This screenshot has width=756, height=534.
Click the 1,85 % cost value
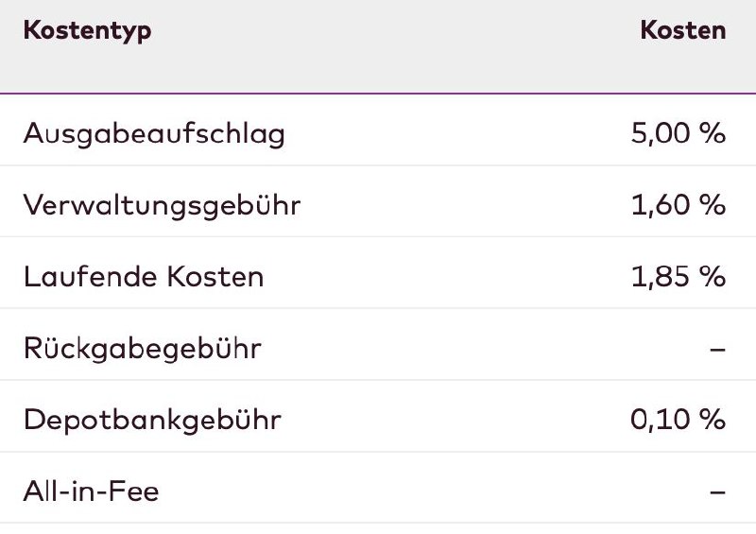pyautogui.click(x=678, y=277)
